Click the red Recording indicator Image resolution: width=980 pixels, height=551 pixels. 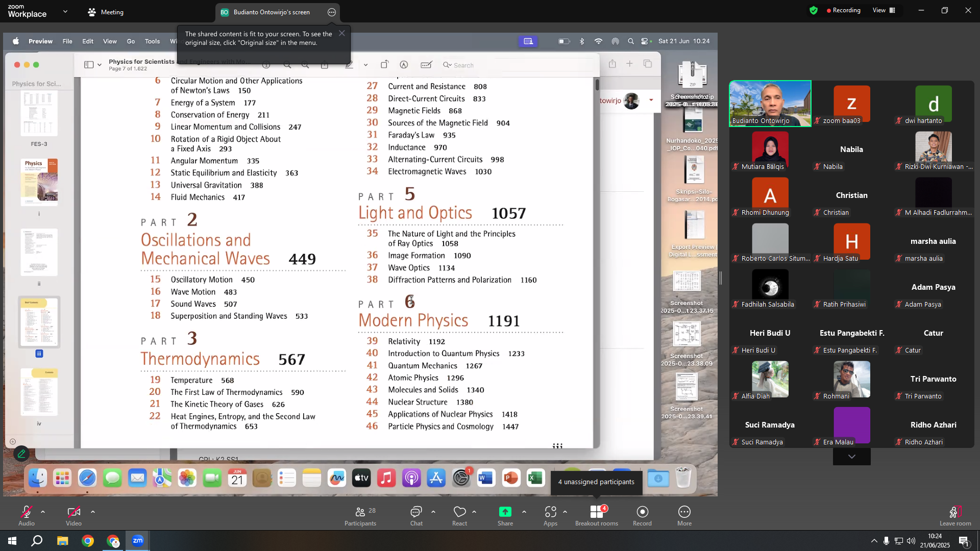pos(843,10)
